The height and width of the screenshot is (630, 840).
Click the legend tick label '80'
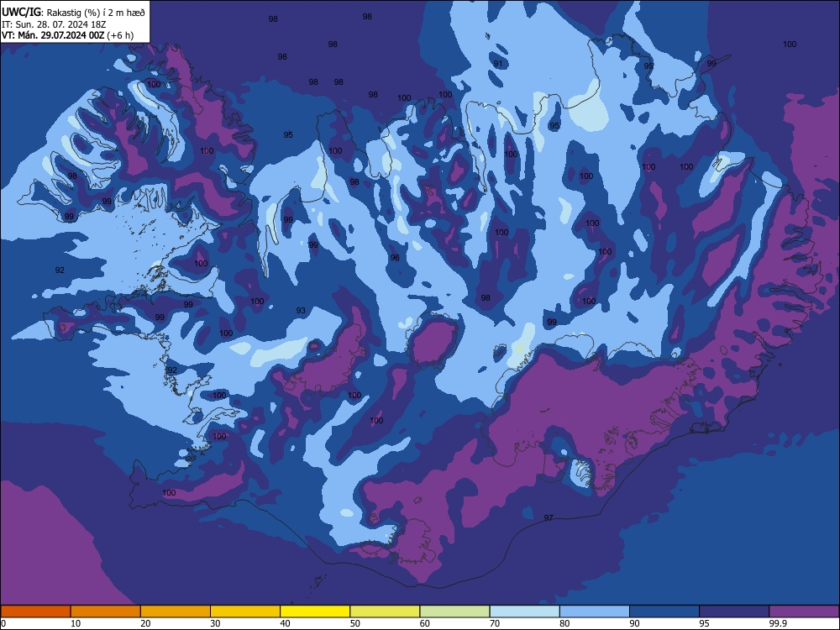pos(565,623)
